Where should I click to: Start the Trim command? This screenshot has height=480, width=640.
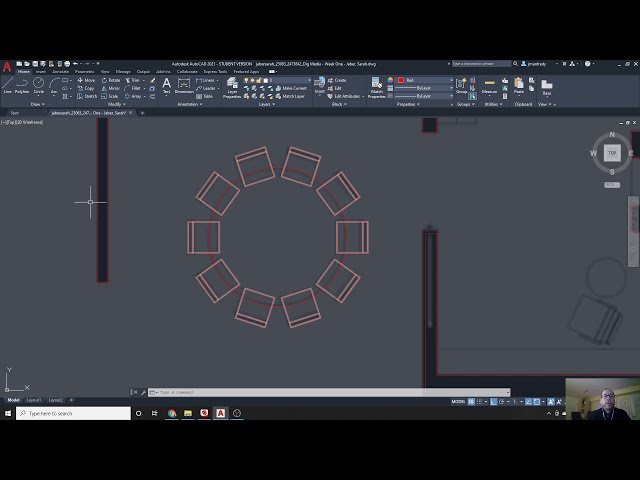pyautogui.click(x=132, y=80)
